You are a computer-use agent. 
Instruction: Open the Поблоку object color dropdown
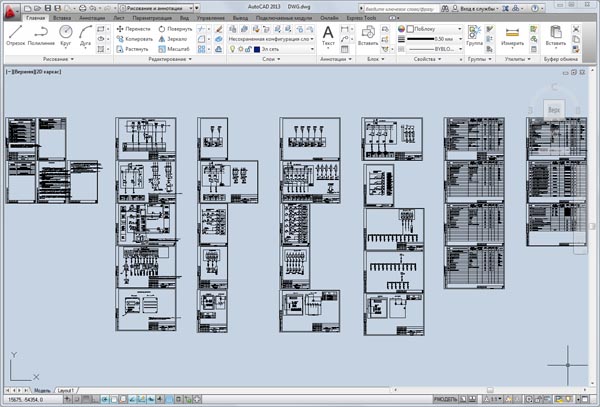point(433,29)
